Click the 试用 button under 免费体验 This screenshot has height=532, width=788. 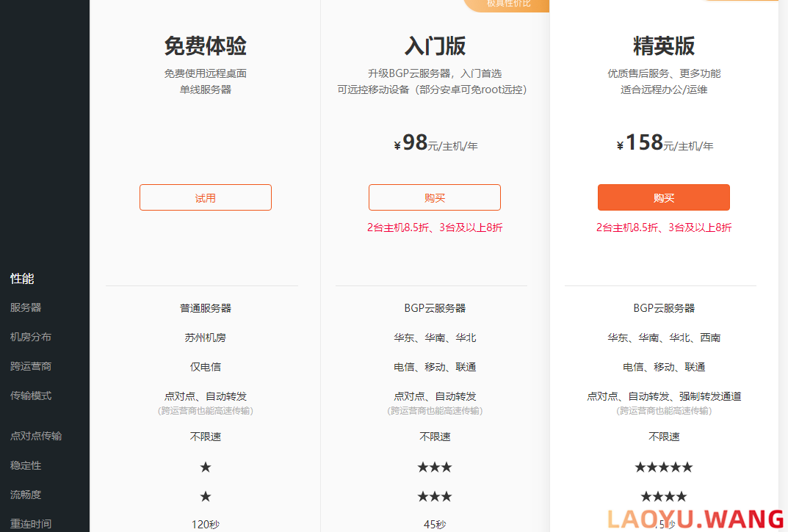coord(206,197)
